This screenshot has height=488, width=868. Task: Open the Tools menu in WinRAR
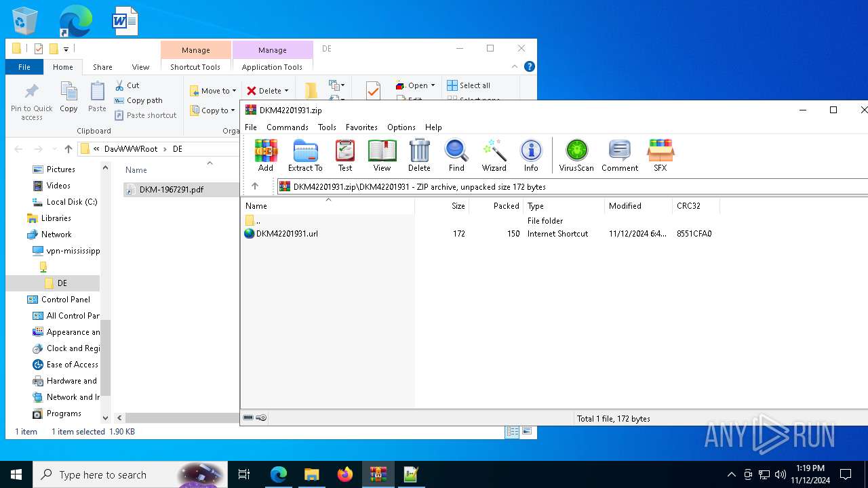click(327, 127)
